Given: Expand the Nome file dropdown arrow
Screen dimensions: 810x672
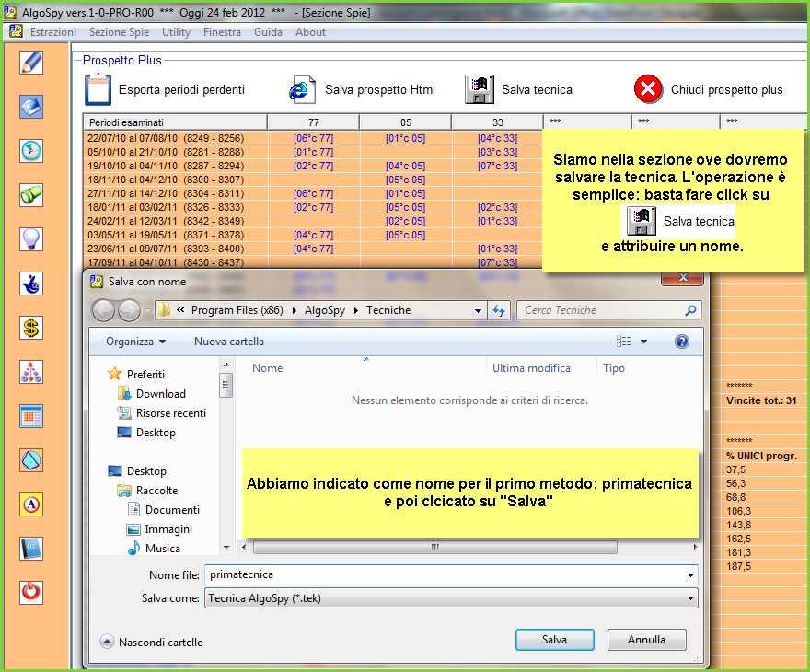Looking at the screenshot, I should coord(690,575).
